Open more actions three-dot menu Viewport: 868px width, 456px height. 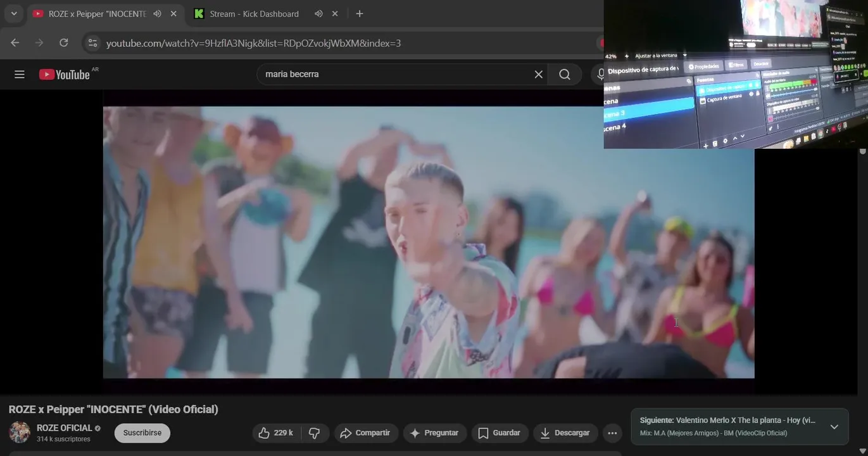(612, 433)
